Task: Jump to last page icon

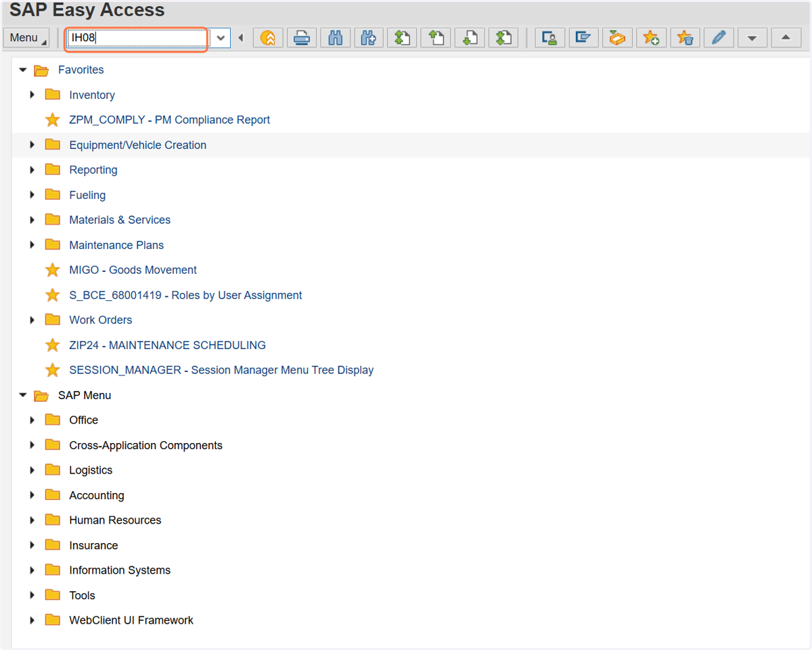Action: pyautogui.click(x=503, y=38)
